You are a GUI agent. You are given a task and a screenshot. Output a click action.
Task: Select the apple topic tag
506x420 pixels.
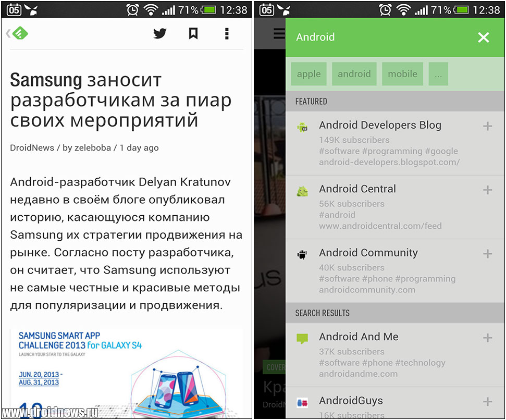pos(309,74)
